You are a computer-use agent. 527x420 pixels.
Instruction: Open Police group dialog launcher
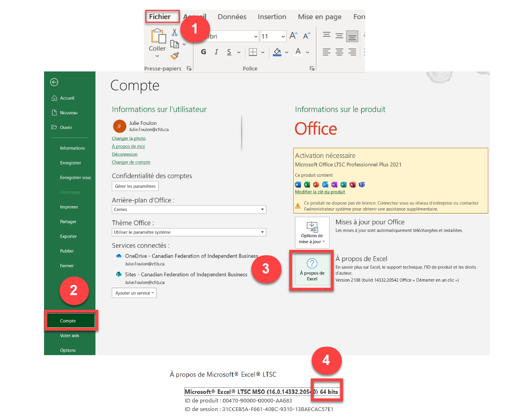point(312,69)
